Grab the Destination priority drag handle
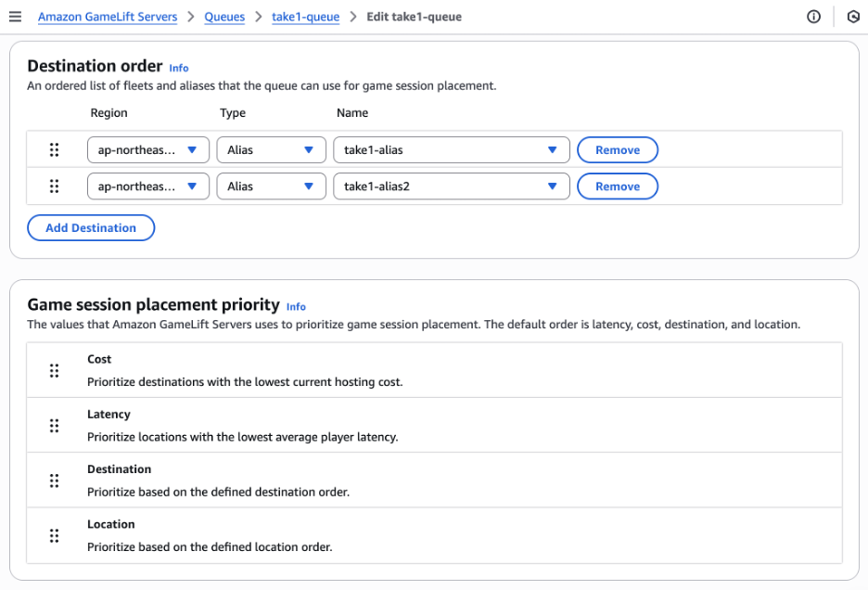The height and width of the screenshot is (590, 868). point(54,481)
